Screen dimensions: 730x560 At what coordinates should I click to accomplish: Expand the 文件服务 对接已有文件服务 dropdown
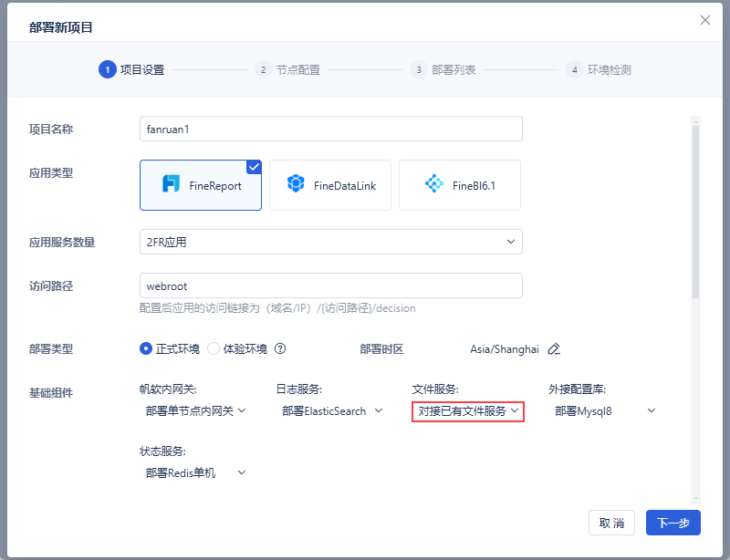click(x=468, y=411)
